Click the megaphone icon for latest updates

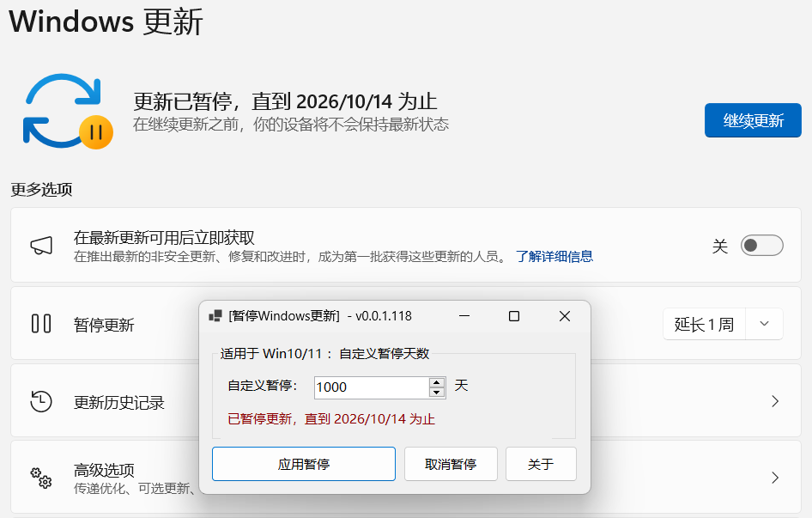[x=41, y=246]
